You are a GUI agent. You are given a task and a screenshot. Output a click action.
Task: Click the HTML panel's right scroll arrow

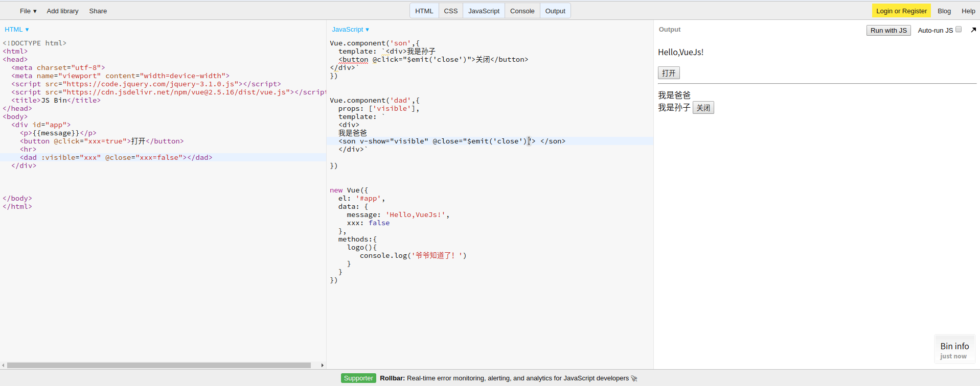[322, 365]
